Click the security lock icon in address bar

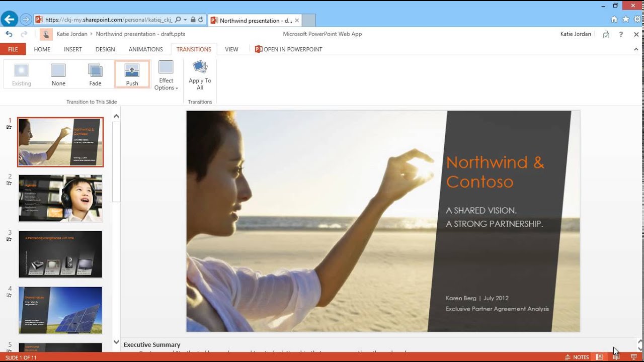[193, 20]
